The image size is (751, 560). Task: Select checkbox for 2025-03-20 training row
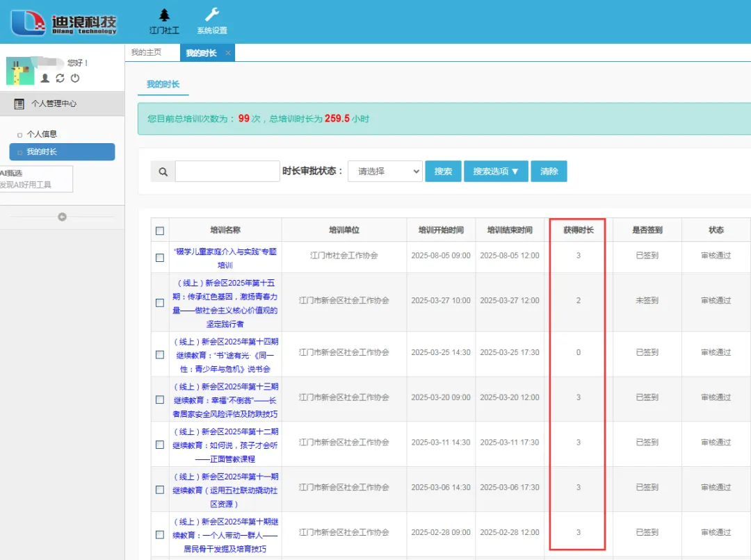pos(160,400)
